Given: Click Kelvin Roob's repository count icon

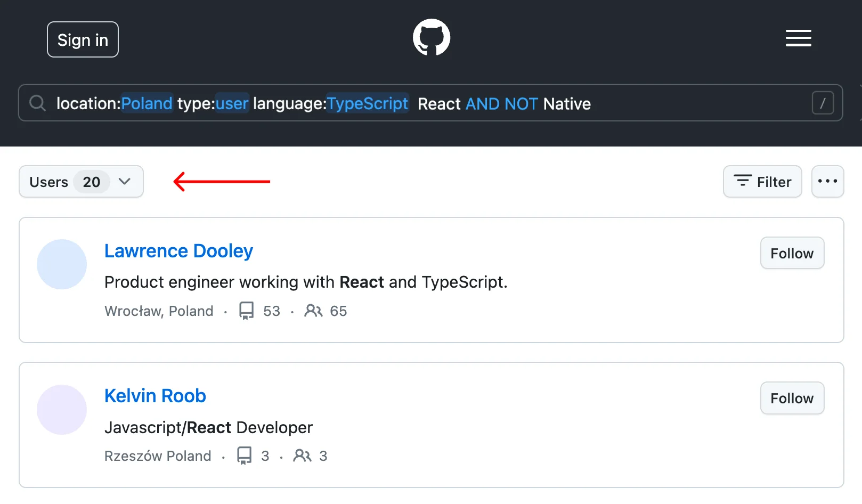Looking at the screenshot, I should point(245,456).
